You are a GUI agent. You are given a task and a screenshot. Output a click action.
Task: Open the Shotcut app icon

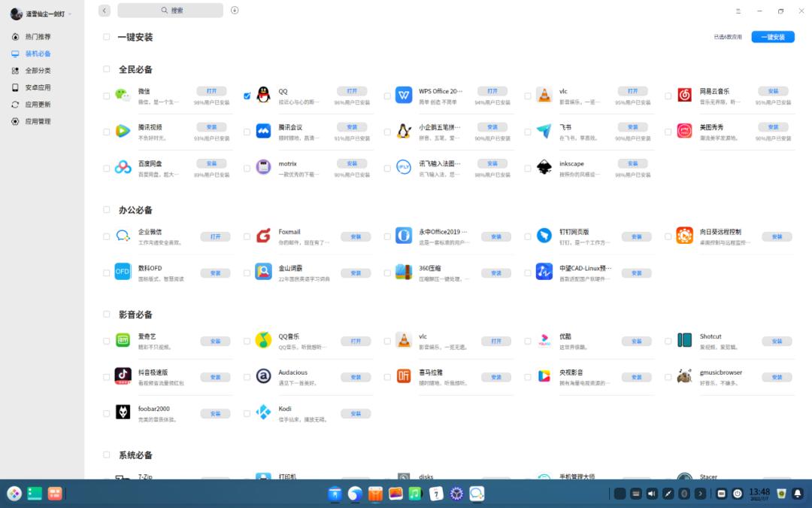[x=684, y=341]
